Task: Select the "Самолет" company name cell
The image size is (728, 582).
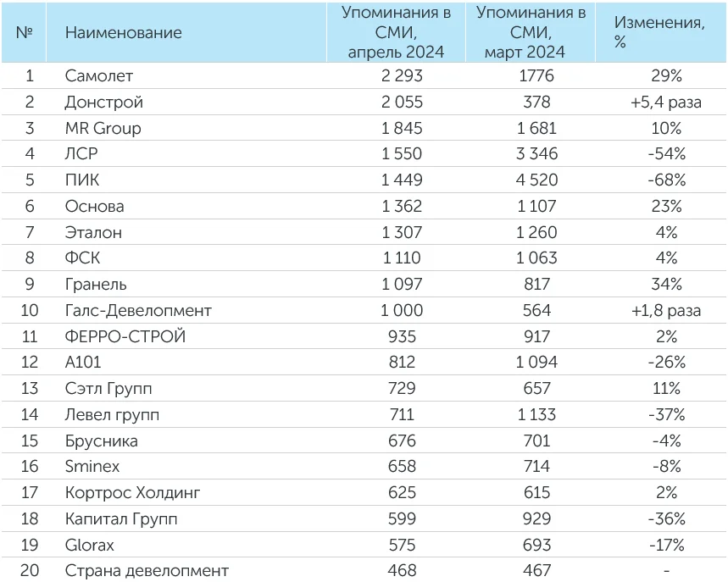Action: tap(99, 76)
